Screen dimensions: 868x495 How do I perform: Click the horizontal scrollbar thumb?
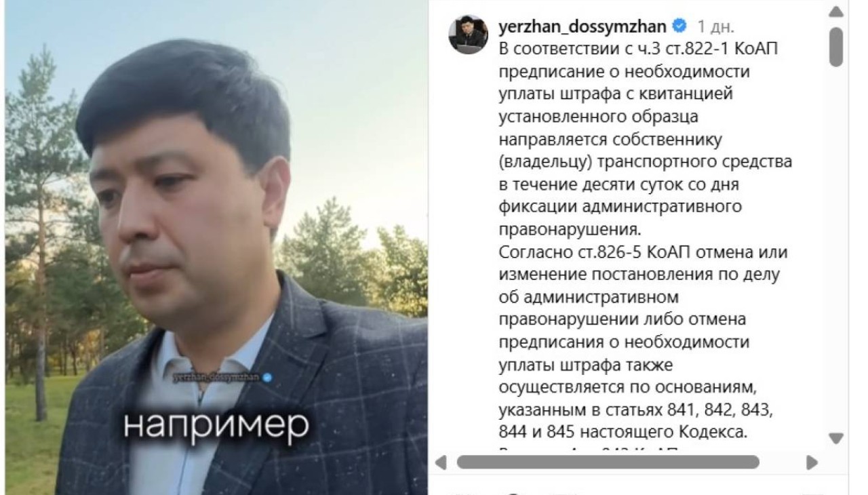click(x=608, y=462)
